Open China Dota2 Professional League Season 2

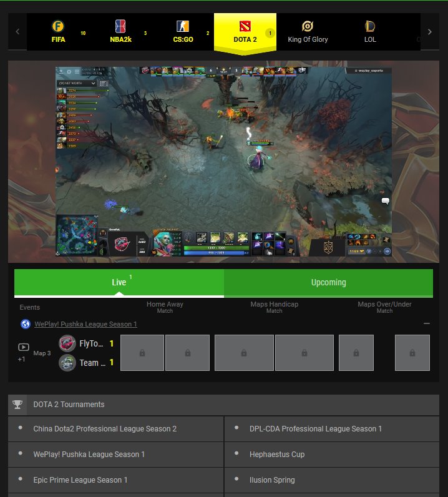pyautogui.click(x=115, y=429)
